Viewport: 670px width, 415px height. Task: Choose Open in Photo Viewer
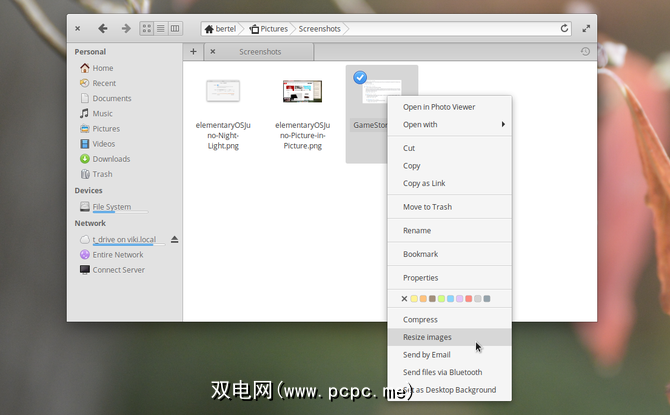coord(450,107)
